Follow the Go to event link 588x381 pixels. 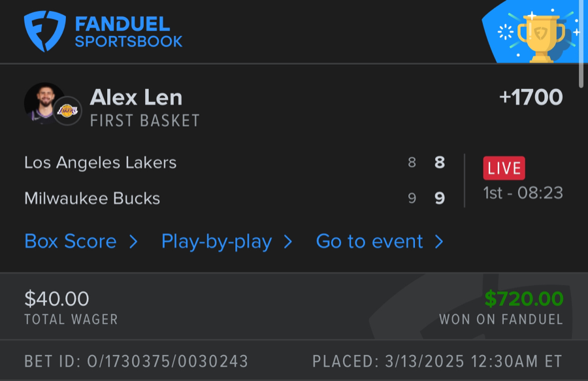click(x=370, y=242)
